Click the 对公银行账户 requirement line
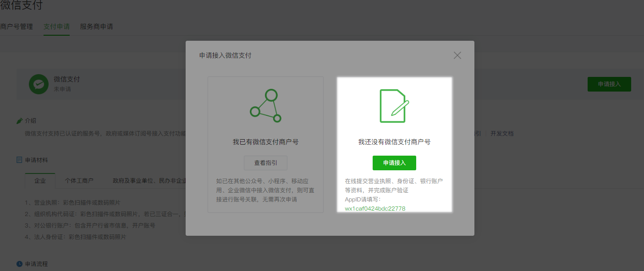The height and width of the screenshot is (271, 644). pos(90,226)
